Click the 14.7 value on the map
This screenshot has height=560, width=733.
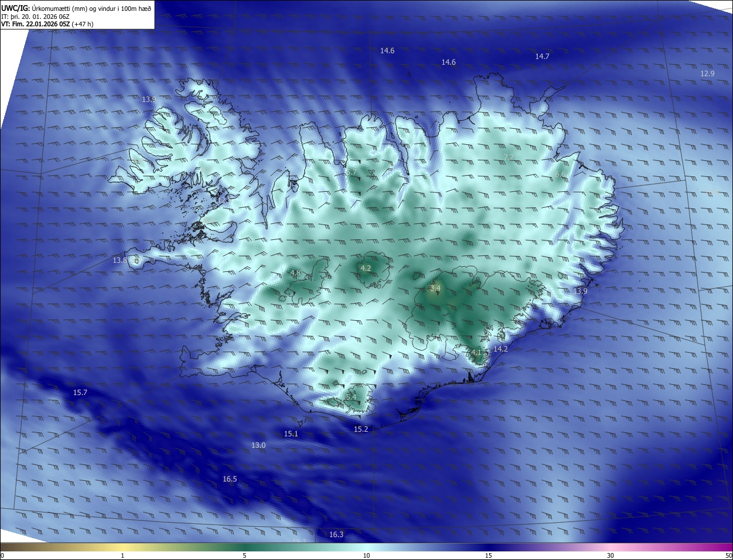(542, 56)
